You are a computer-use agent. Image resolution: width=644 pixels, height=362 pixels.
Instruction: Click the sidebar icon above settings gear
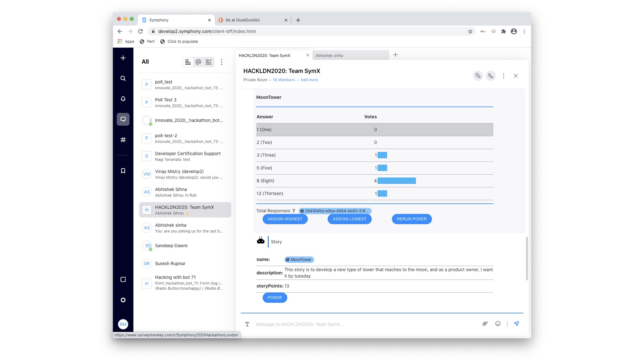(123, 280)
